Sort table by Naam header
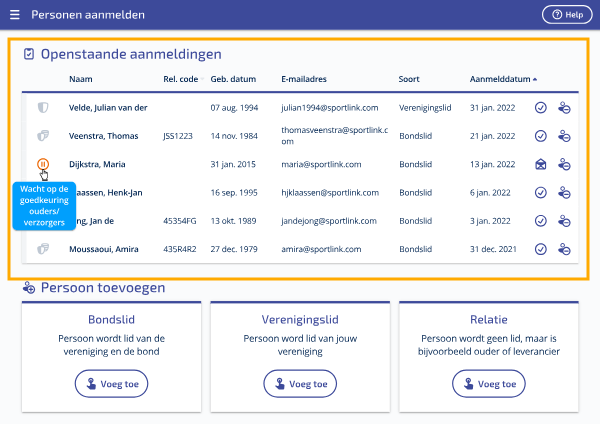 click(81, 79)
